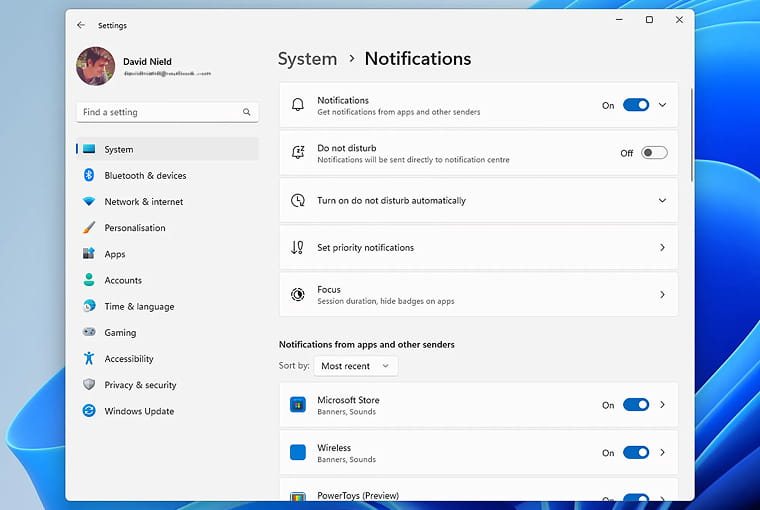Open the Sort by Most recent dropdown
Viewport: 760px width, 510px height.
[355, 366]
